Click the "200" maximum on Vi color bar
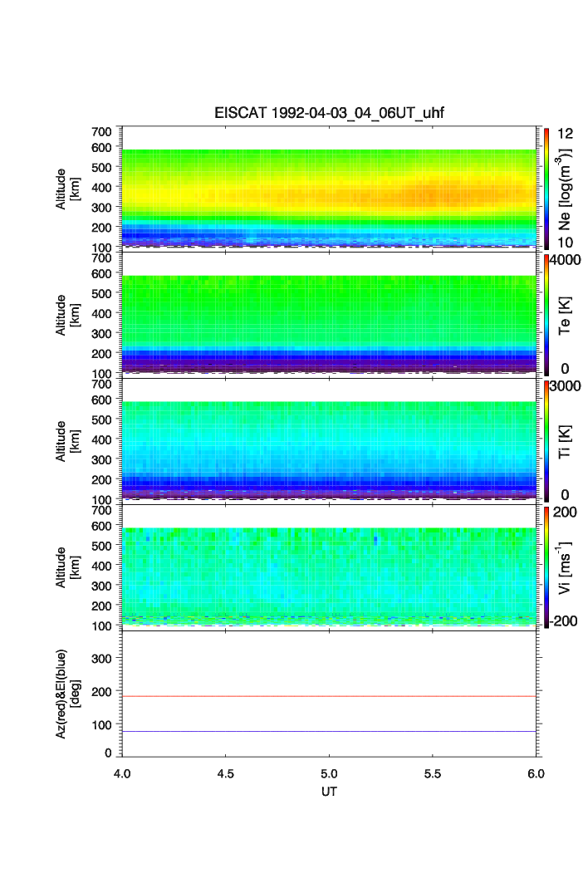Image resolution: width=588 pixels, height=883 pixels. (x=565, y=512)
